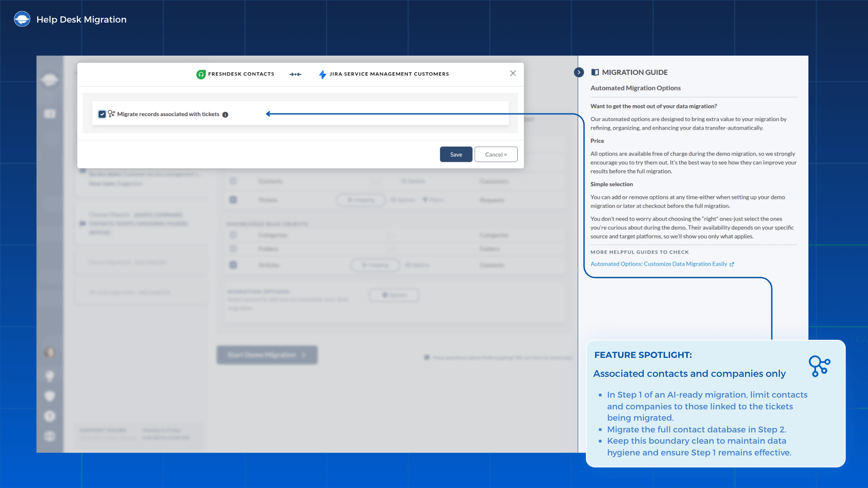The image size is (868, 488).
Task: Toggle the blurred Folders row checkbox
Action: tap(233, 249)
